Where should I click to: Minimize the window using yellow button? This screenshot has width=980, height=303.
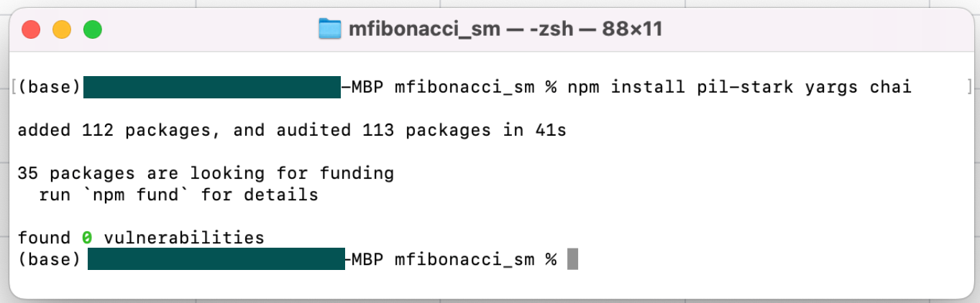[x=62, y=29]
